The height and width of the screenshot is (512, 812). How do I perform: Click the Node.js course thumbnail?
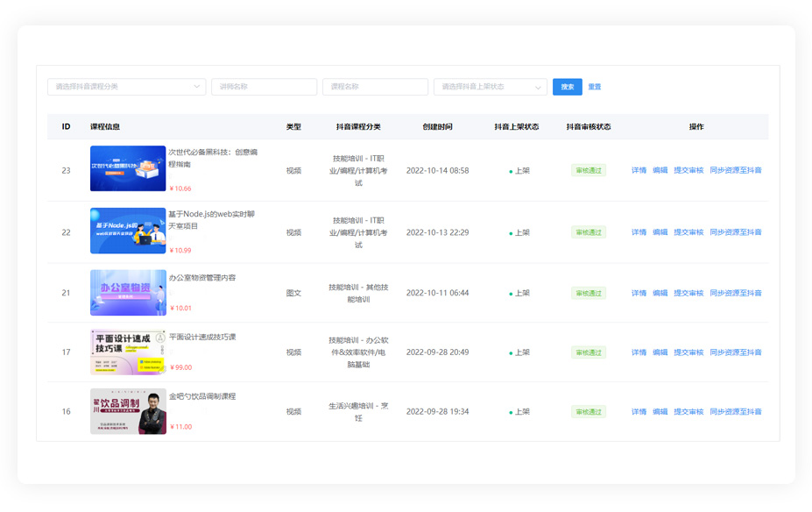pyautogui.click(x=128, y=231)
